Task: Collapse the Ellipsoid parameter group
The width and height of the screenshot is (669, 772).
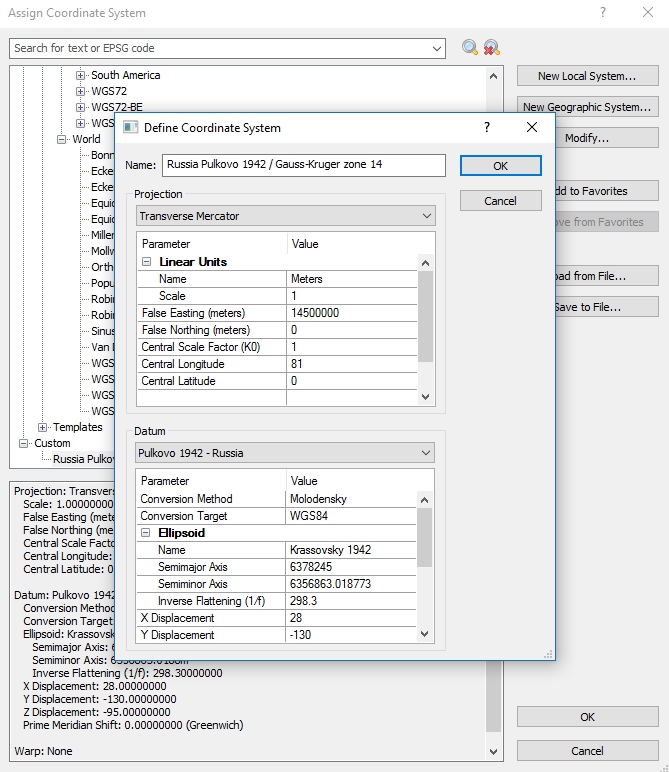Action: [146, 533]
